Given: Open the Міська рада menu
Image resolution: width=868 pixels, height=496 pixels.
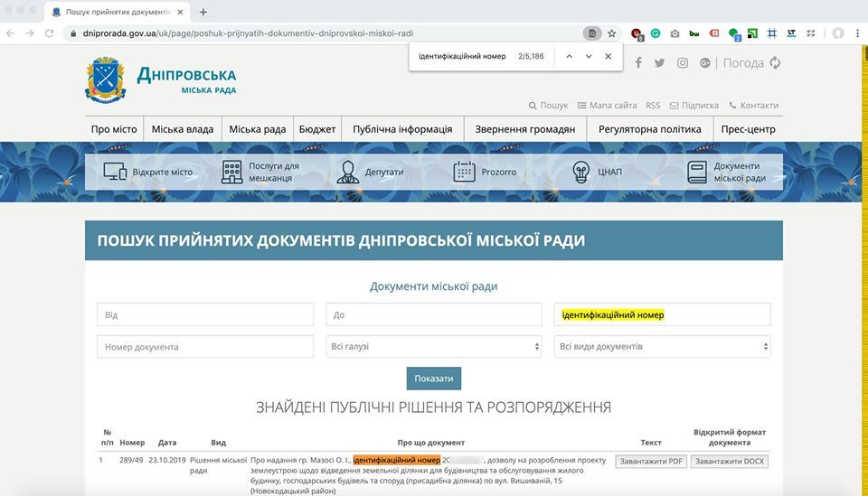Looking at the screenshot, I should pos(258,129).
